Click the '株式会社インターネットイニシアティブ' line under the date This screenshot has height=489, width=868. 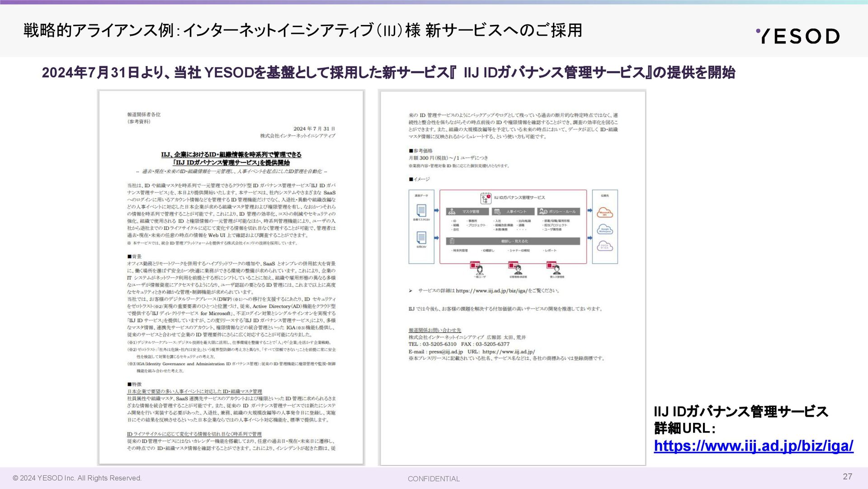click(x=297, y=136)
